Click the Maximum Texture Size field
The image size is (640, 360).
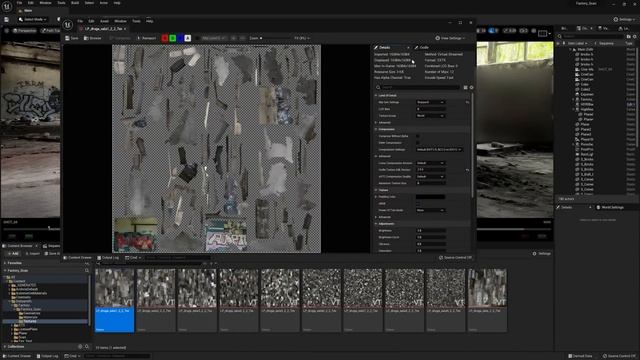[x=430, y=183]
